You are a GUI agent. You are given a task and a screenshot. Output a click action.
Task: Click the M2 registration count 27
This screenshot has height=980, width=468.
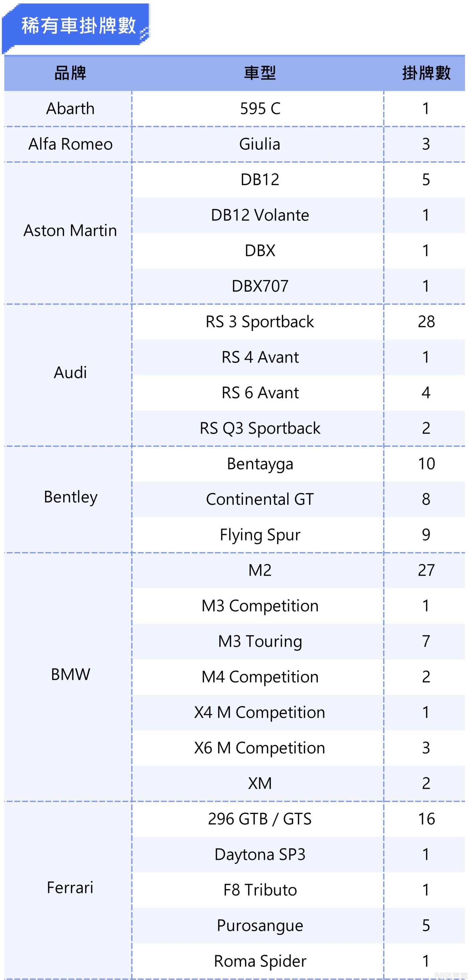coord(426,570)
